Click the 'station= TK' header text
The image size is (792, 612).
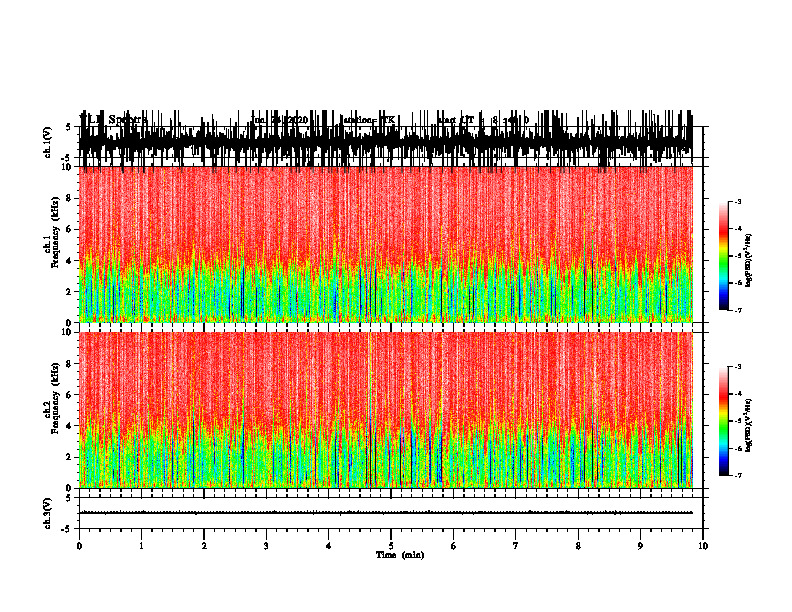click(x=368, y=120)
